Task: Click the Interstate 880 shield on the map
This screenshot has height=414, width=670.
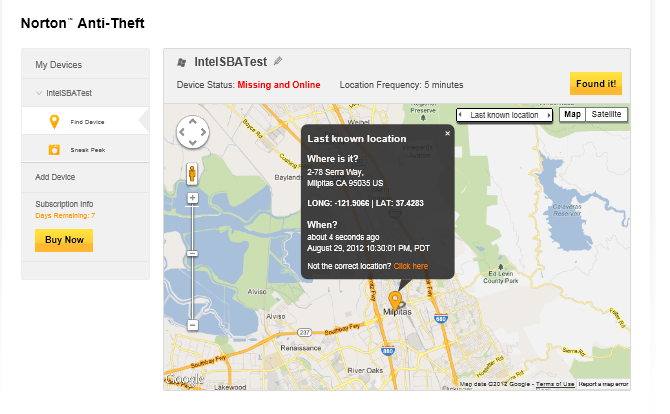Action: coord(388,351)
